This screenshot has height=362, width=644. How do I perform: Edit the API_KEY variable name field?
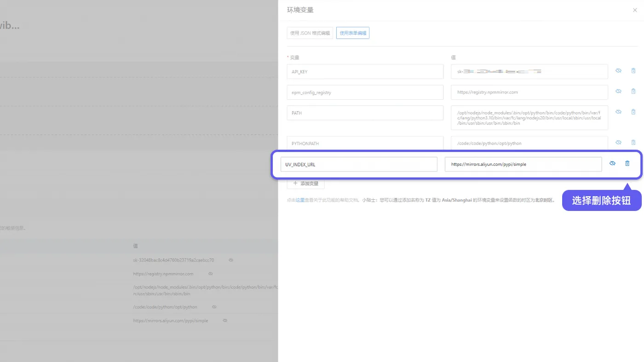[365, 72]
